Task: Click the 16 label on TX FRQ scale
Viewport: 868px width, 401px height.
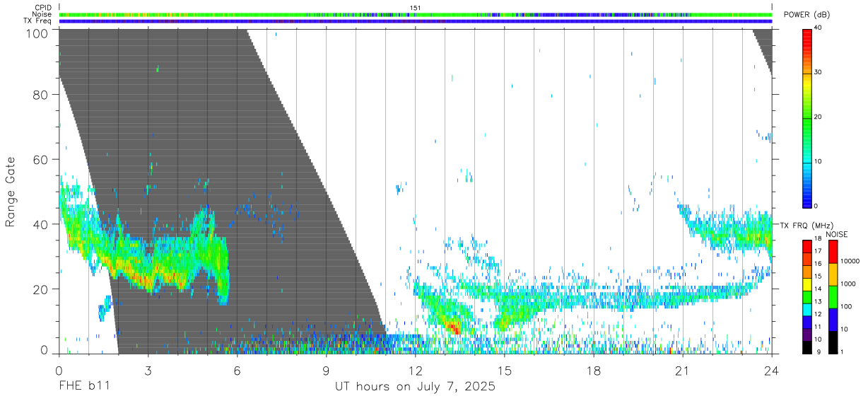Action: point(819,264)
